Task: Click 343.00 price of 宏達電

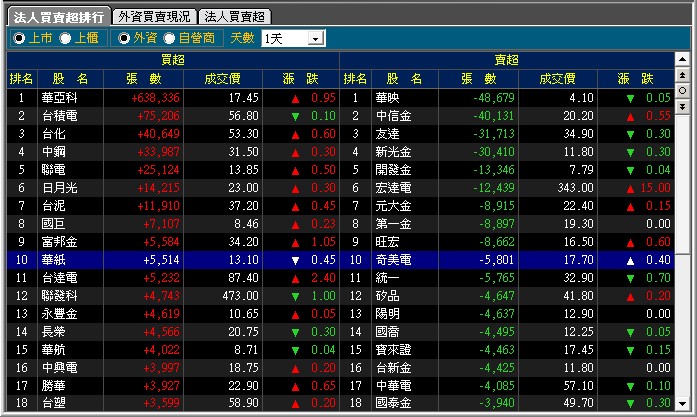Action: tap(576, 188)
